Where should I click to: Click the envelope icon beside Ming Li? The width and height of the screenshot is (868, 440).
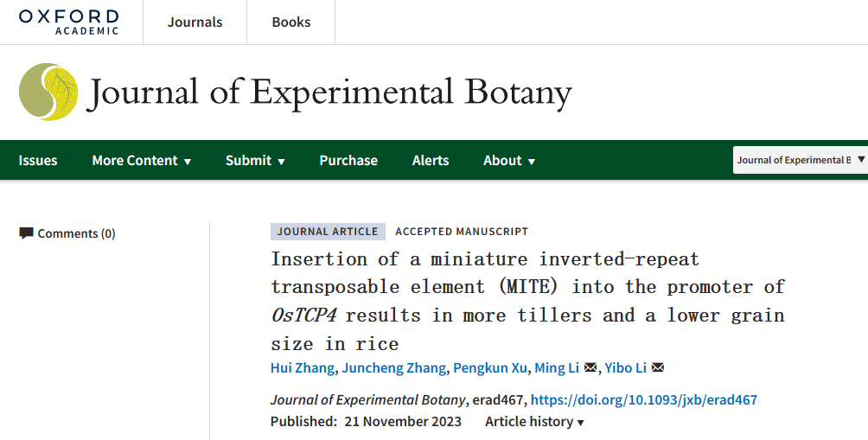(590, 367)
